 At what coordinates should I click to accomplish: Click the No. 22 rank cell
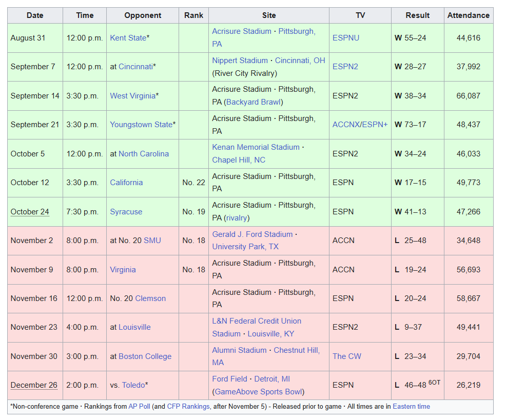tap(193, 182)
